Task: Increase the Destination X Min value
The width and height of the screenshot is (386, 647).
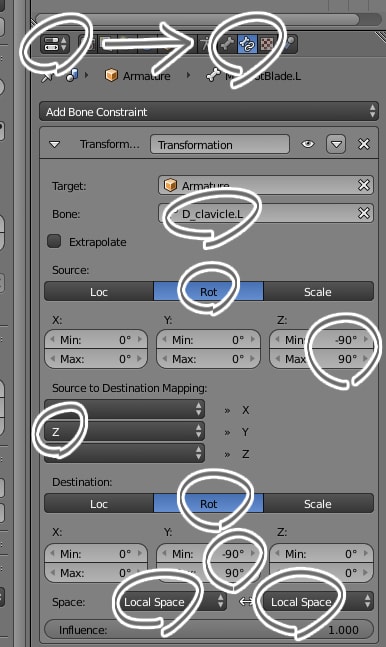Action: [x=140, y=553]
